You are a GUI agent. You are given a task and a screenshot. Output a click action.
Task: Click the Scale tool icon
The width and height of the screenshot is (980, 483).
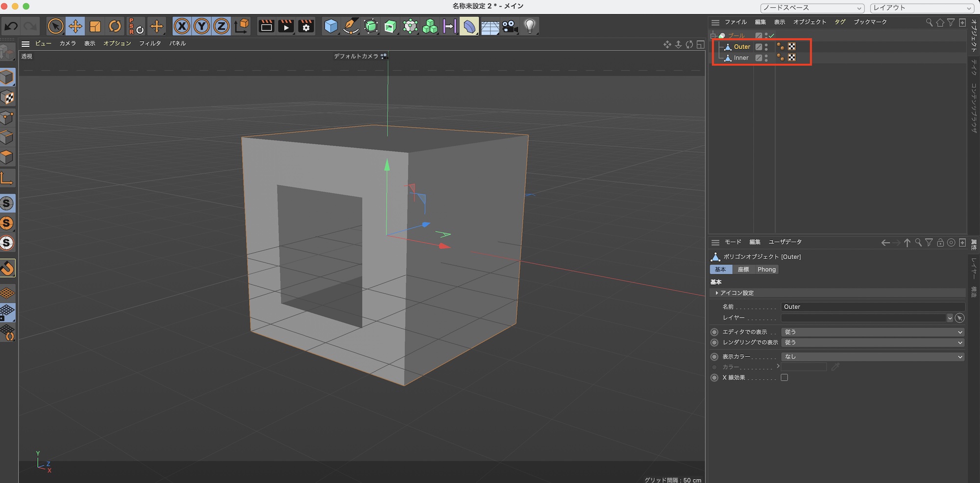click(95, 26)
